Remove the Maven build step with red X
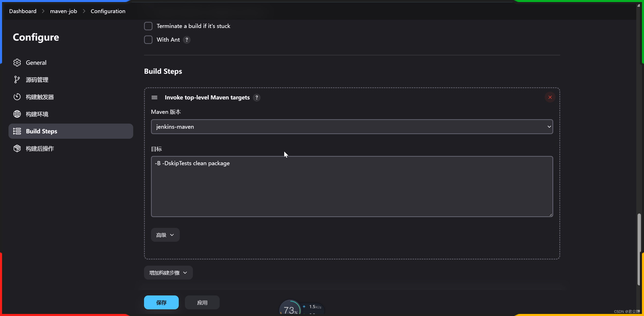This screenshot has height=316, width=644. click(x=550, y=97)
